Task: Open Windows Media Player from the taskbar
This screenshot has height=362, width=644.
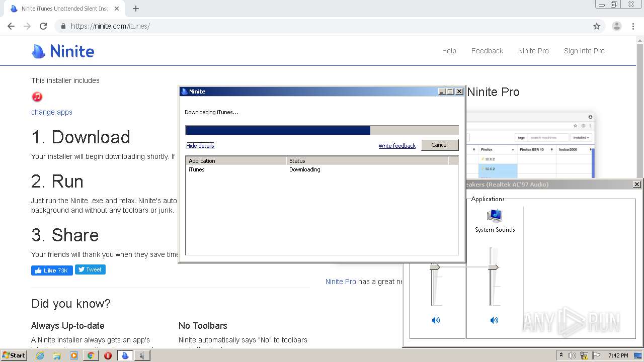Action: [x=74, y=355]
